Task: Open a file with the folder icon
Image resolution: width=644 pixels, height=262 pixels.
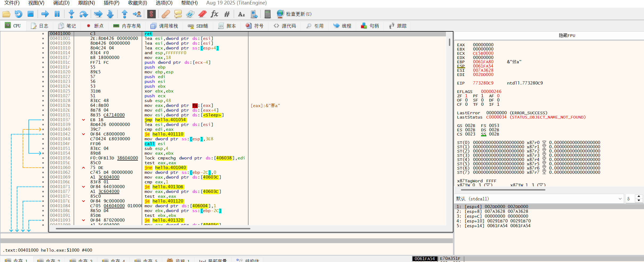Action: coord(6,14)
